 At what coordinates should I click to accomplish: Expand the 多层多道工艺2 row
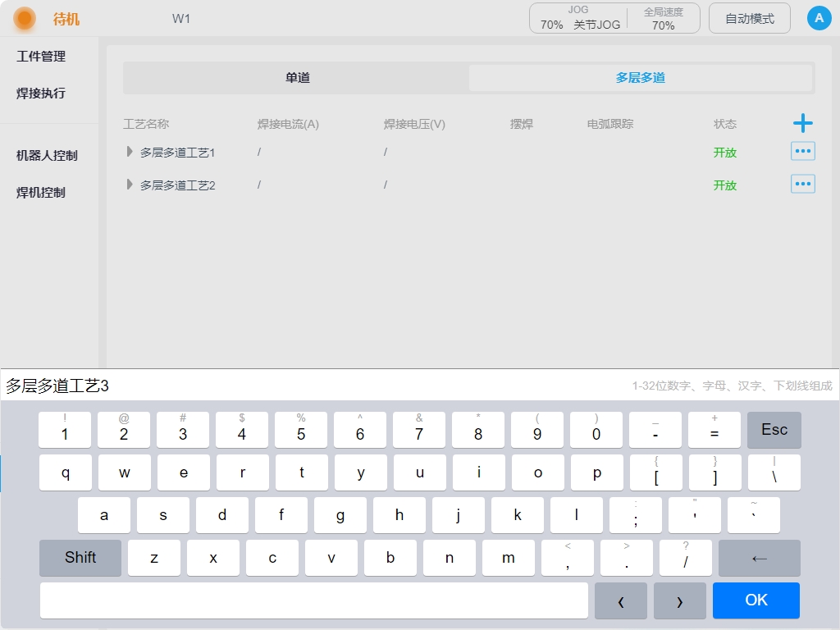(130, 185)
